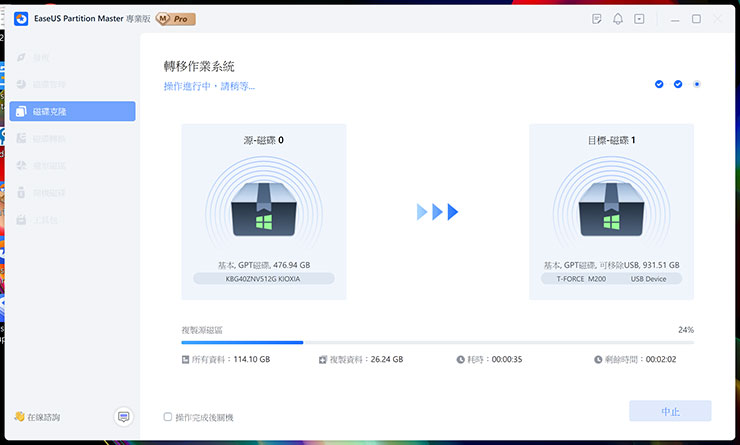The image size is (740, 445).
Task: Click the blue triple-arrow transfer icon
Action: [437, 212]
